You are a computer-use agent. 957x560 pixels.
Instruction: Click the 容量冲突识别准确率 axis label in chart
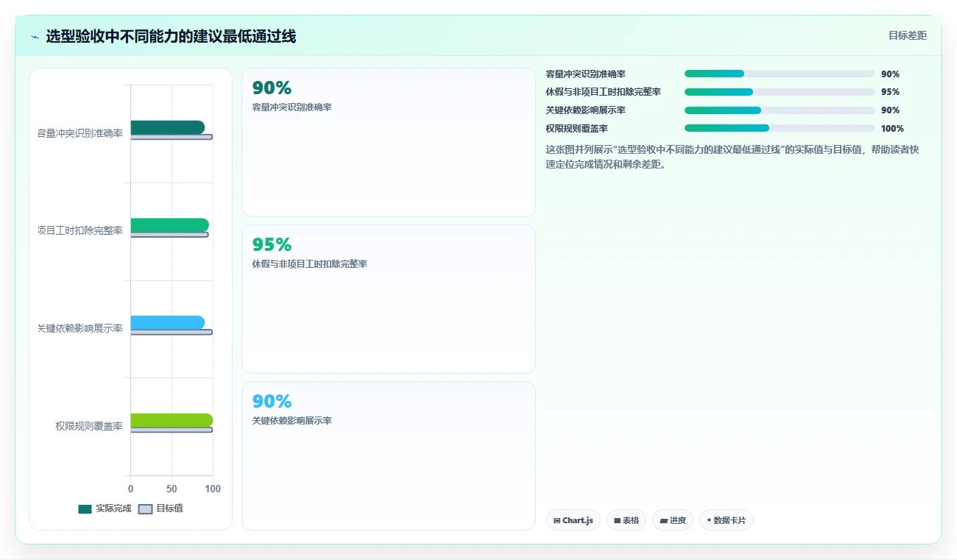coord(80,133)
